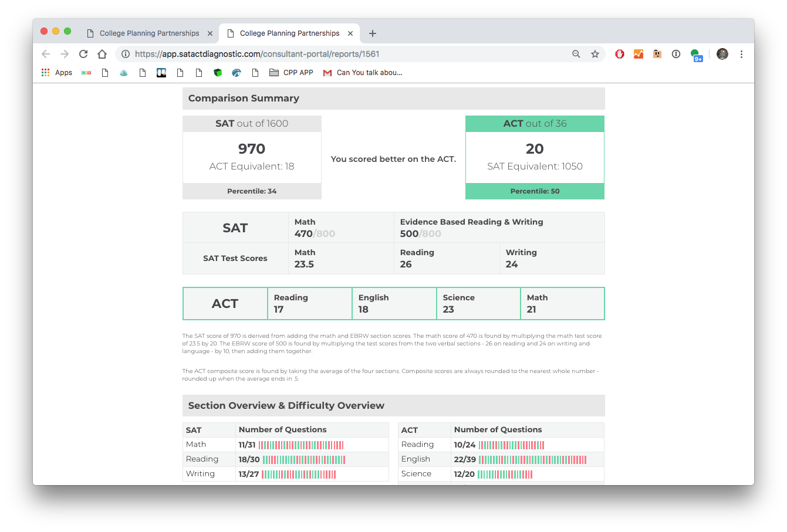Open the teal mound-shaped bookmark icon
Image resolution: width=787 pixels, height=532 pixels.
pos(124,73)
